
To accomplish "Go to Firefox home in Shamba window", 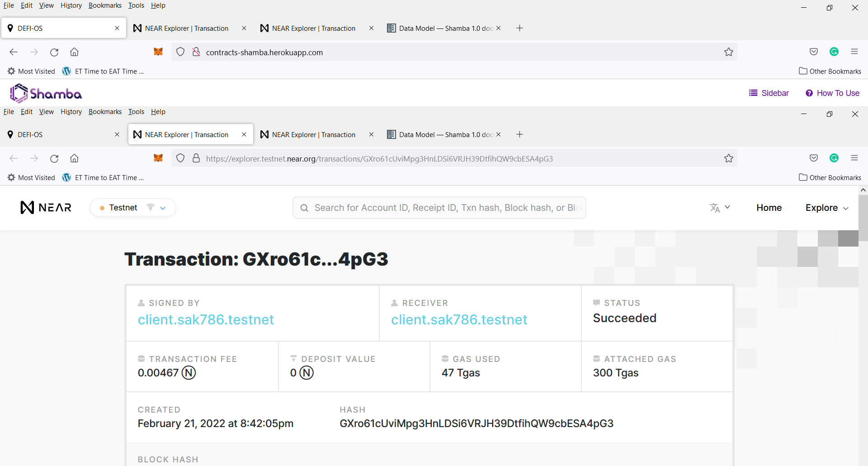I will click(x=75, y=52).
